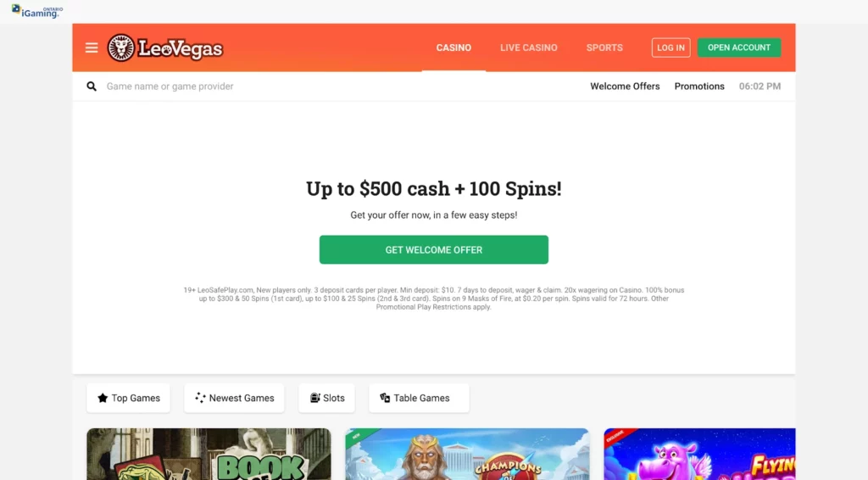
Task: Open the Champions game thumbnail
Action: point(467,454)
